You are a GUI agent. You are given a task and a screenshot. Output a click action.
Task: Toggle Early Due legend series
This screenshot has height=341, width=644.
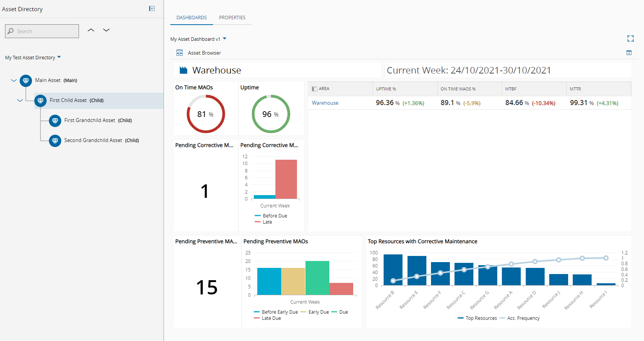pyautogui.click(x=315, y=312)
